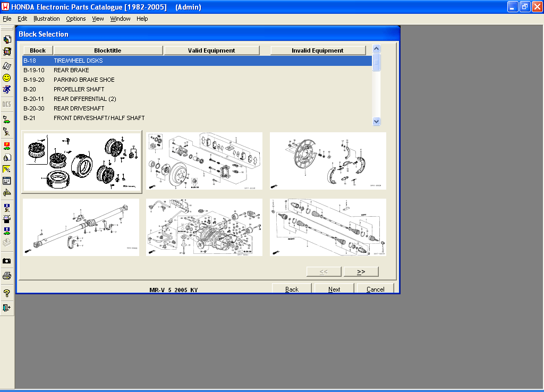Screen dimensions: 544x392
Task: Open the parking brake shoe diagram thumbnail
Action: click(x=328, y=161)
